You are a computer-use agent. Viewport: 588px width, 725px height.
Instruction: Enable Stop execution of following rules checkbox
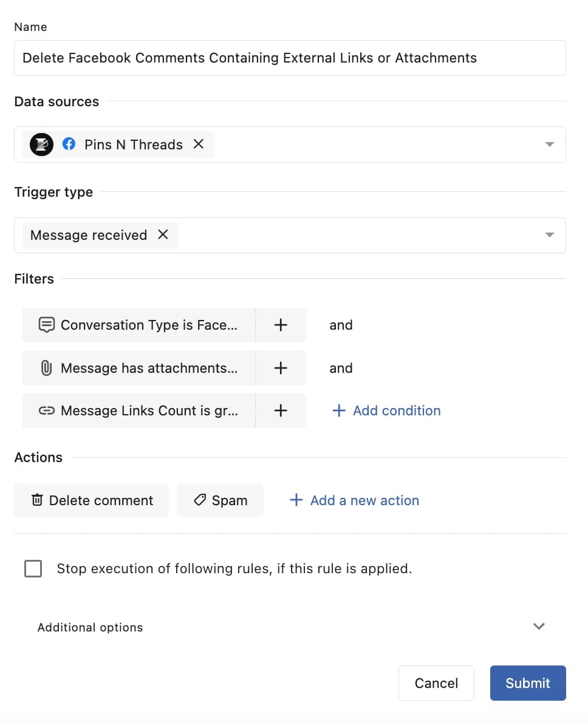click(33, 569)
